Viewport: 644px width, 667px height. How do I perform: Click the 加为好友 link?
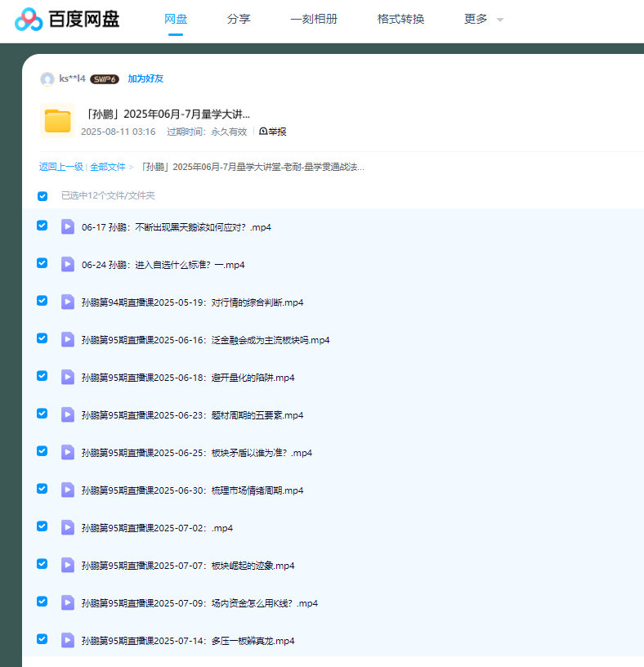145,79
